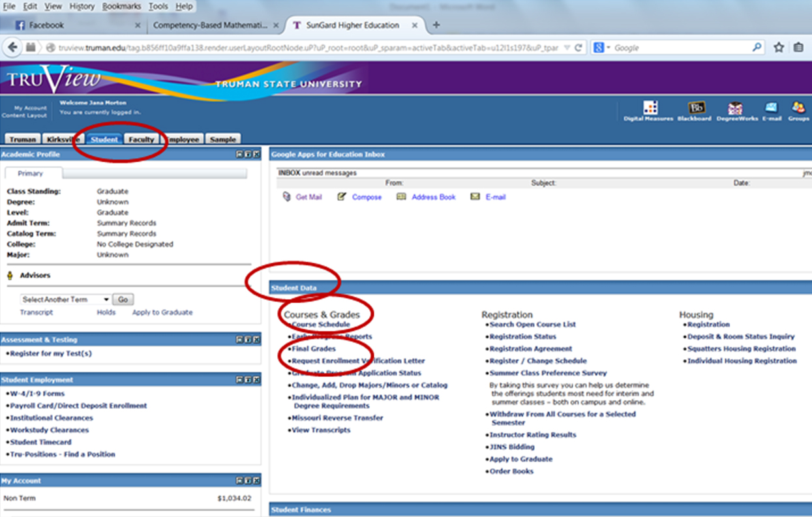The width and height of the screenshot is (812, 517).
Task: Click the Content Layout header link
Action: [x=24, y=115]
